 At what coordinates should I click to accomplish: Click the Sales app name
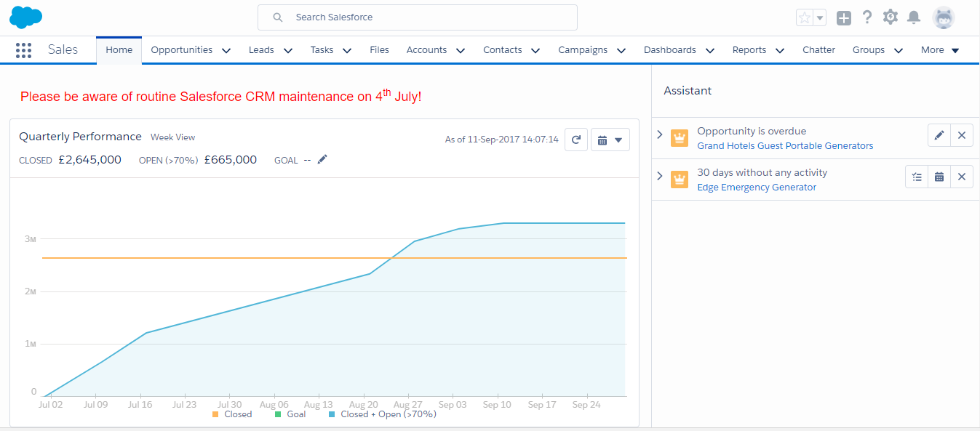[x=63, y=49]
